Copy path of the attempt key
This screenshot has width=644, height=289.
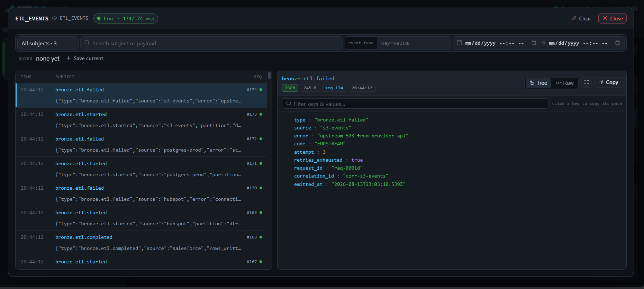click(x=304, y=152)
